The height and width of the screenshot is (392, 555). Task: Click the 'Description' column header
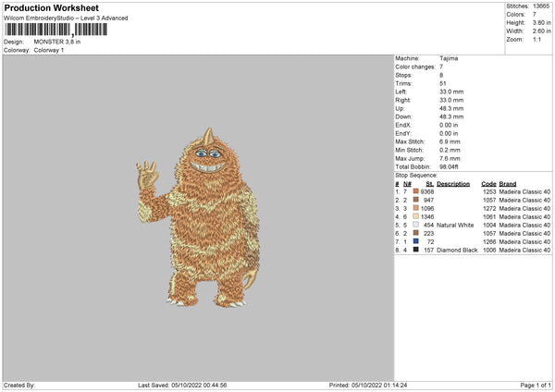pyautogui.click(x=453, y=184)
